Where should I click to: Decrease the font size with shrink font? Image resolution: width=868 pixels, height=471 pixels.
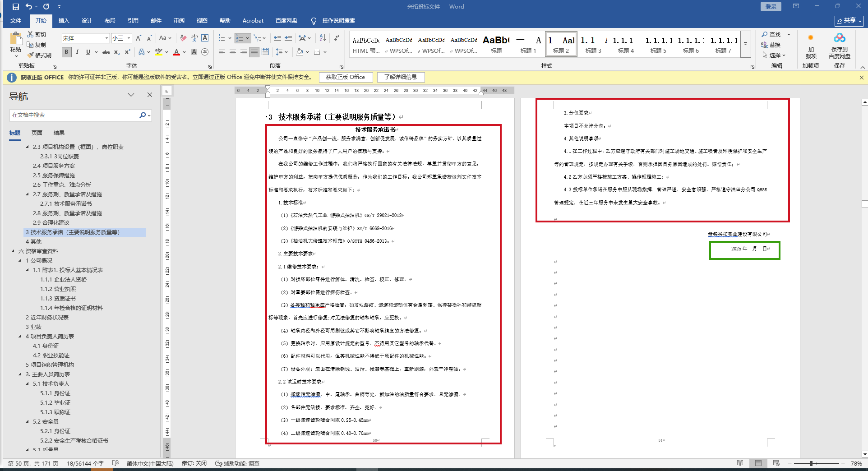tap(149, 38)
